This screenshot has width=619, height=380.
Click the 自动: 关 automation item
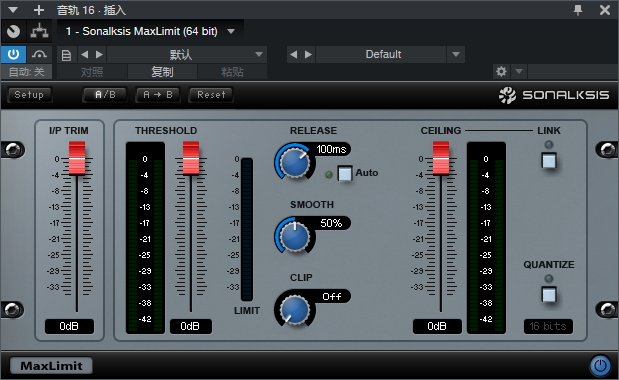point(26,72)
